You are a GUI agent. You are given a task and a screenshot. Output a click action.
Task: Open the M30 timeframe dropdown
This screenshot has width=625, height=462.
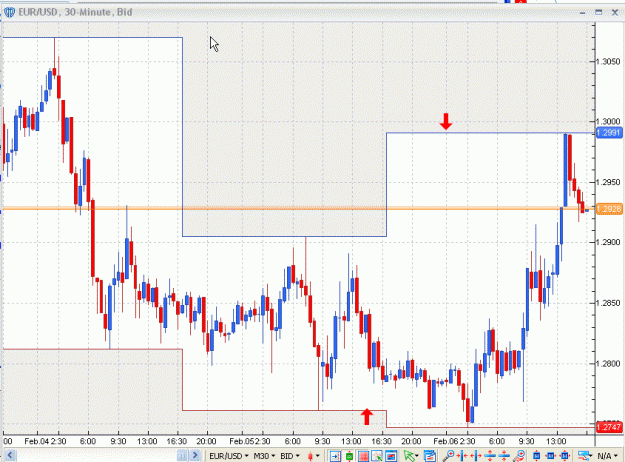click(265, 456)
